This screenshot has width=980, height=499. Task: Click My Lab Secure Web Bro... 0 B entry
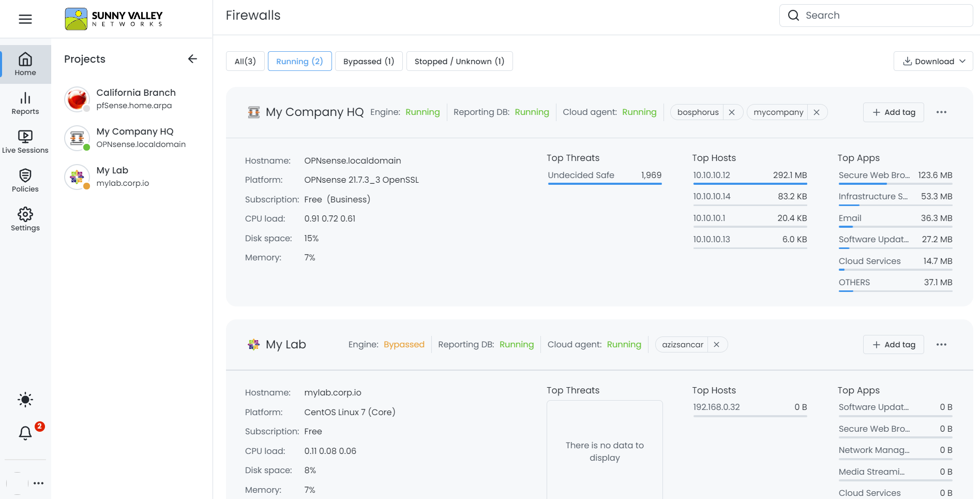click(895, 431)
